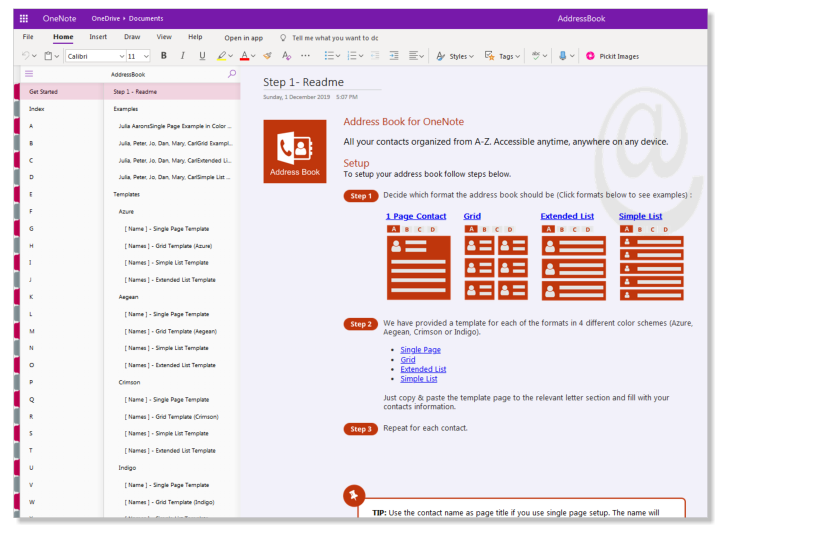The height and width of the screenshot is (560, 820).
Task: Click the Undo arrow icon
Action: (x=26, y=55)
